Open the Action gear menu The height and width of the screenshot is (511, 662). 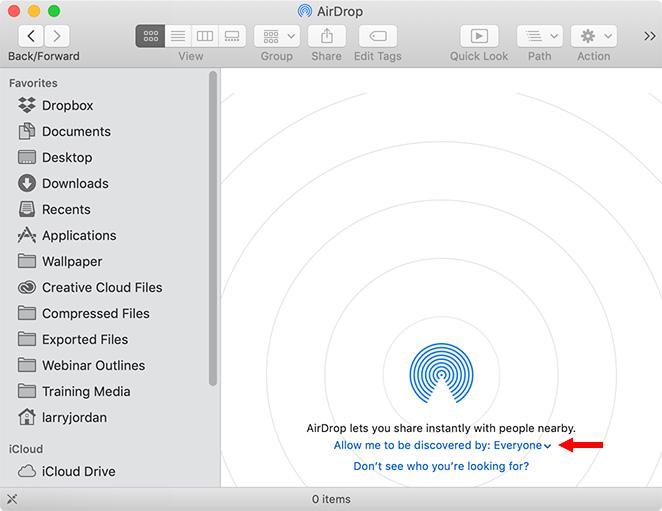[594, 36]
